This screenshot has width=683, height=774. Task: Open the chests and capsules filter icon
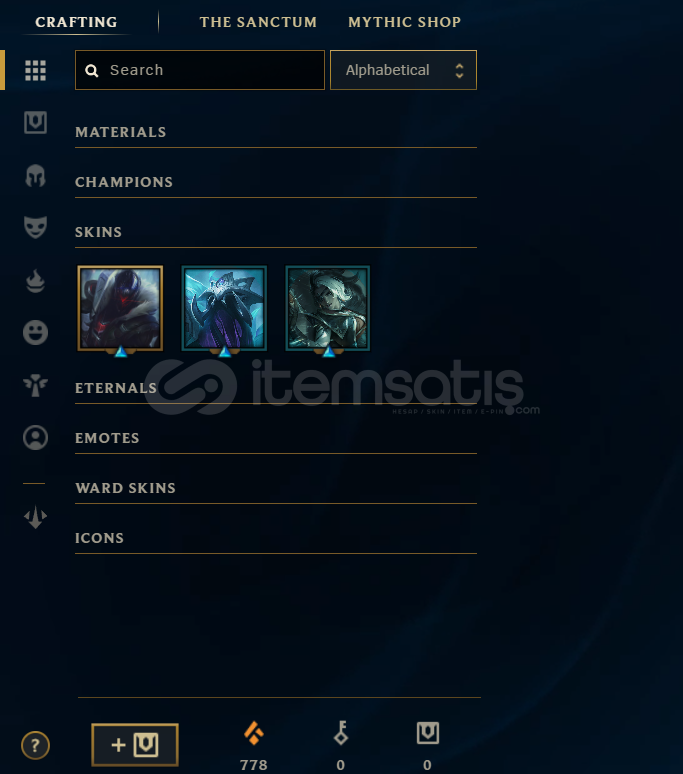(x=36, y=122)
